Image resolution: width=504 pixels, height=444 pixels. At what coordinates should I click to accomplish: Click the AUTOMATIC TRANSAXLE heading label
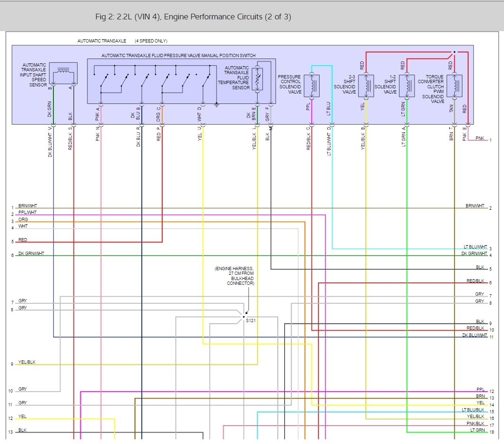click(x=102, y=41)
